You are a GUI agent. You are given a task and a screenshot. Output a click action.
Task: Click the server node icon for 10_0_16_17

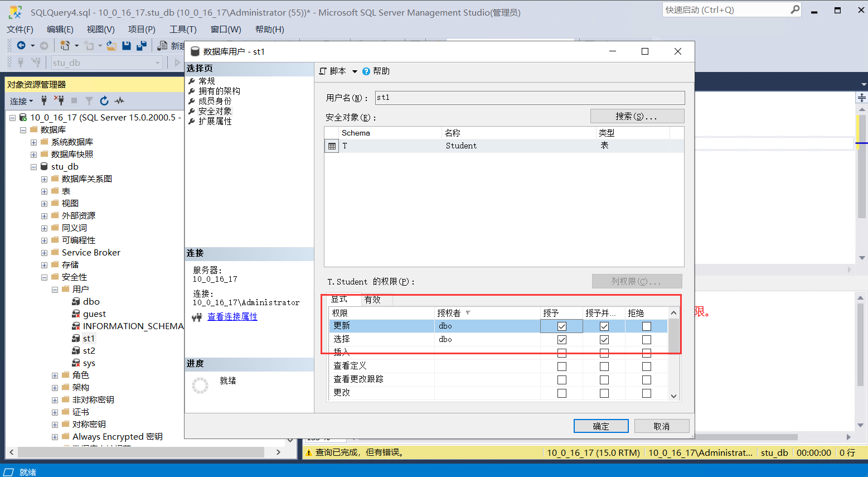point(23,117)
